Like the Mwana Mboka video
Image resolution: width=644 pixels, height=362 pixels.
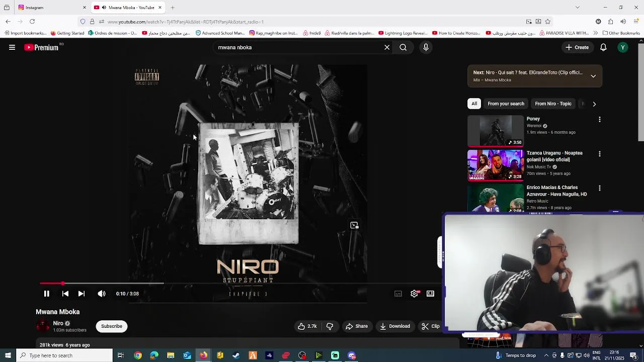pos(307,326)
